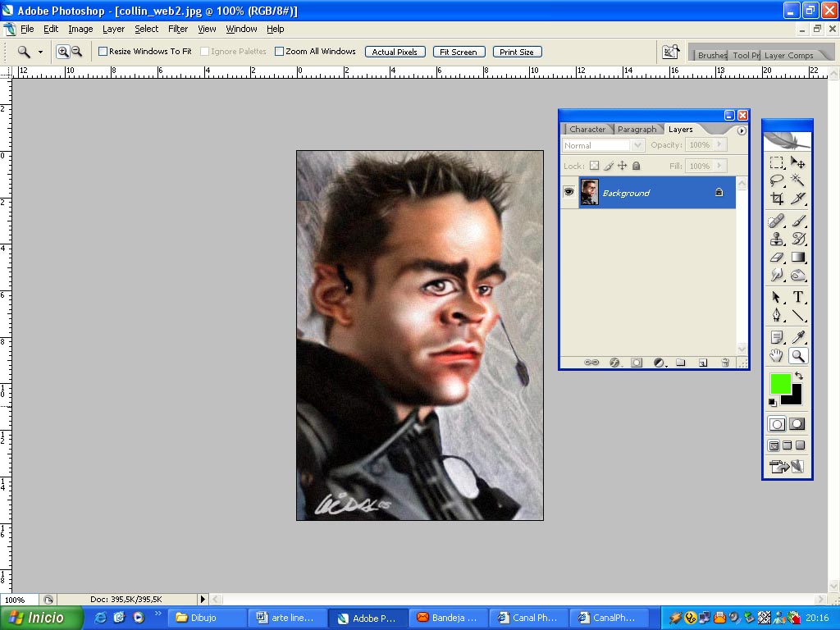Select the Type tool
840x630 pixels.
click(797, 297)
